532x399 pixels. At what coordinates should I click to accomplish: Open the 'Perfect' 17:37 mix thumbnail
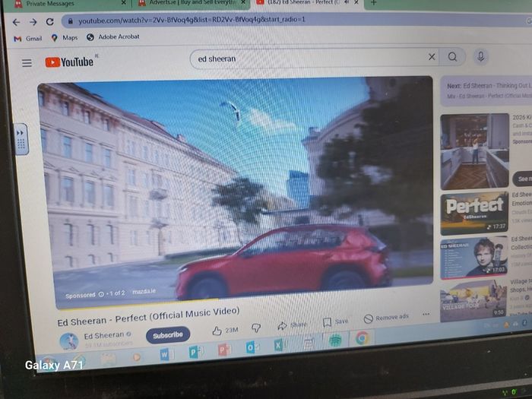(x=474, y=214)
